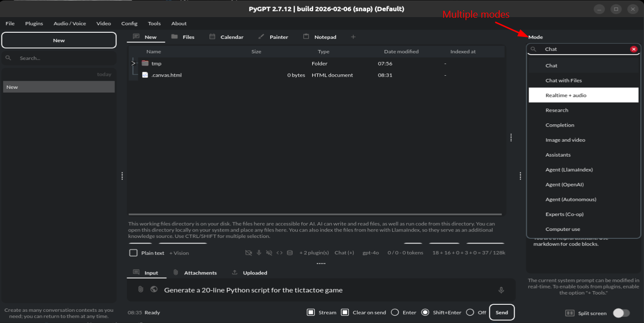The image size is (644, 323).
Task: Click the brush icon on Painter tab
Action: pyautogui.click(x=261, y=36)
